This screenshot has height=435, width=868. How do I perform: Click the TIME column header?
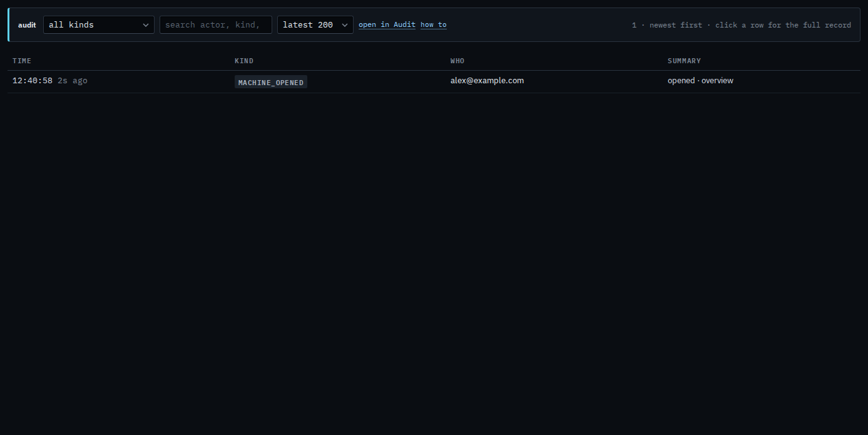(x=22, y=61)
